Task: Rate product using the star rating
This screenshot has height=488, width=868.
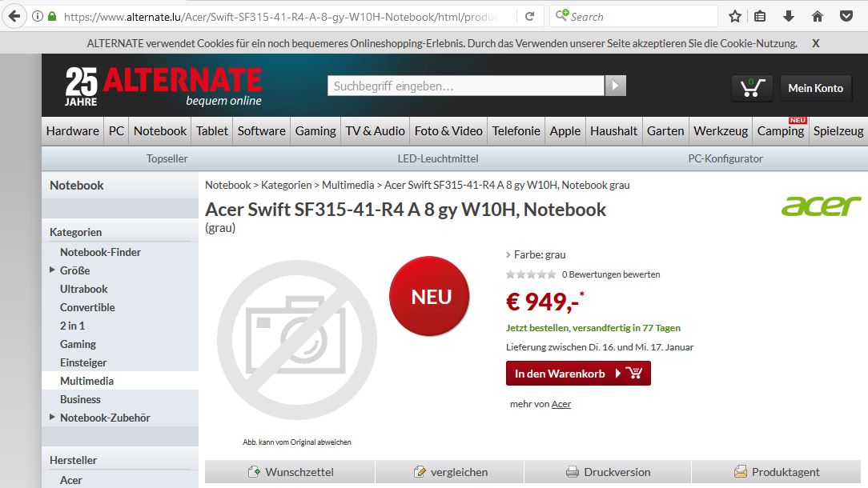Action: pos(530,274)
